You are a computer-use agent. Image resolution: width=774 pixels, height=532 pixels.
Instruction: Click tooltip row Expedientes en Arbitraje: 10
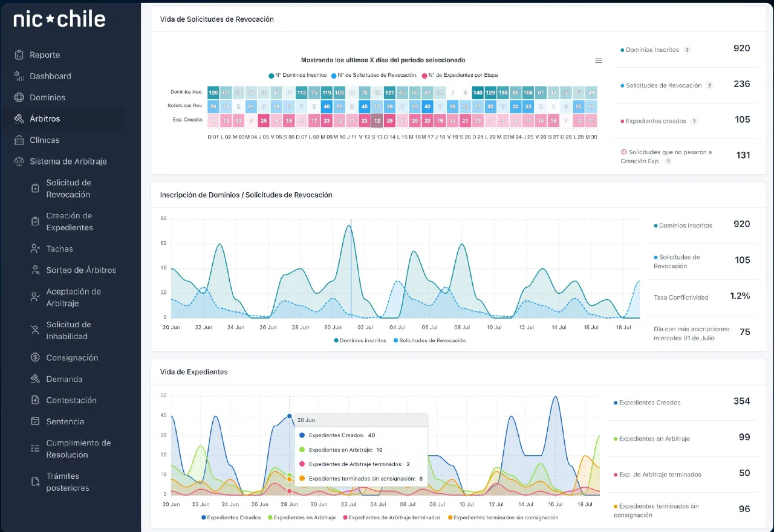click(341, 450)
